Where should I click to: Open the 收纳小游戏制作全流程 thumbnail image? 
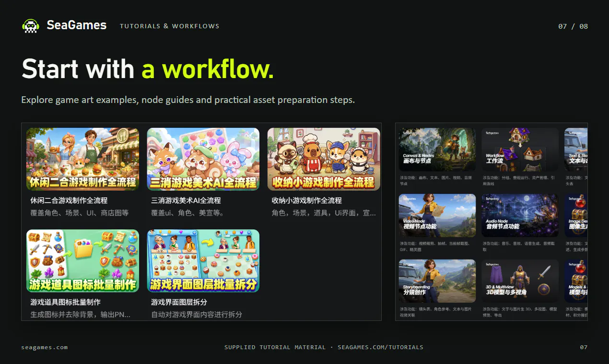(324, 159)
